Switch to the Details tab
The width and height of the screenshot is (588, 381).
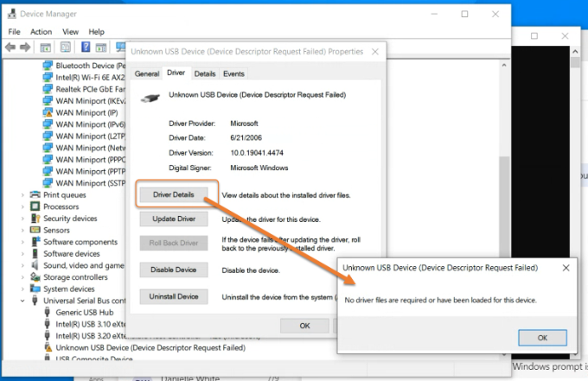click(205, 74)
